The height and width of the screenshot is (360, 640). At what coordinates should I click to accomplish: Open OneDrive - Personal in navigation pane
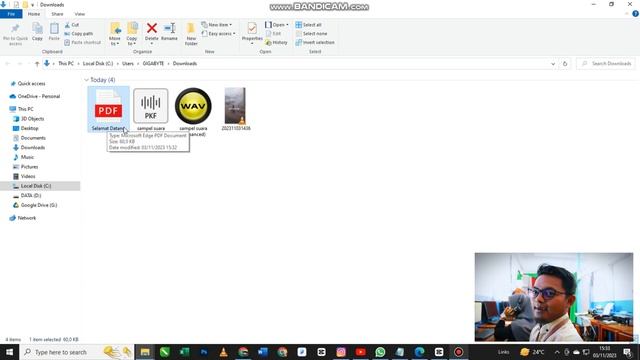tap(38, 96)
